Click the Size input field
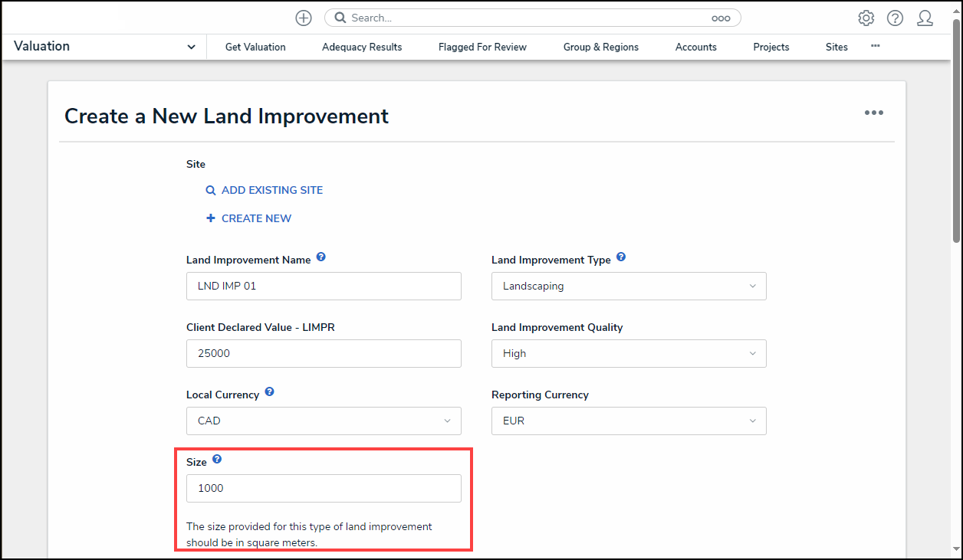The image size is (963, 560). pyautogui.click(x=324, y=488)
